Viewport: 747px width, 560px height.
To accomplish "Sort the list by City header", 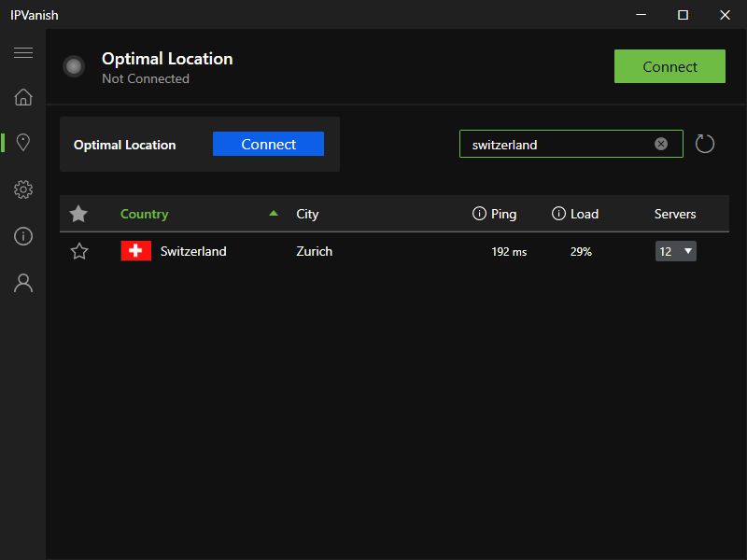I will pyautogui.click(x=307, y=214).
